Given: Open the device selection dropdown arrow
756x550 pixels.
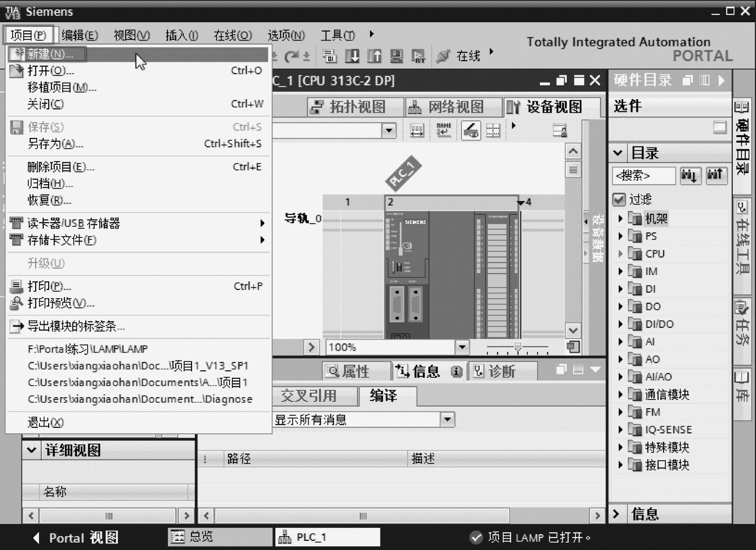Looking at the screenshot, I should [x=389, y=130].
